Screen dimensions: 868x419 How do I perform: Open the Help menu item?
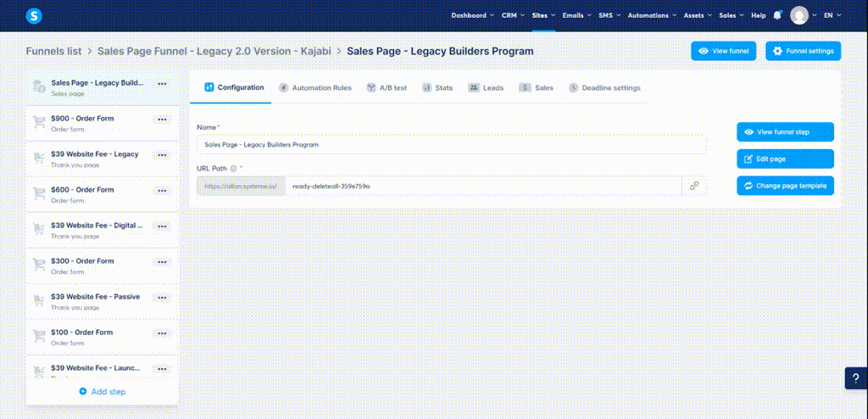click(x=759, y=15)
